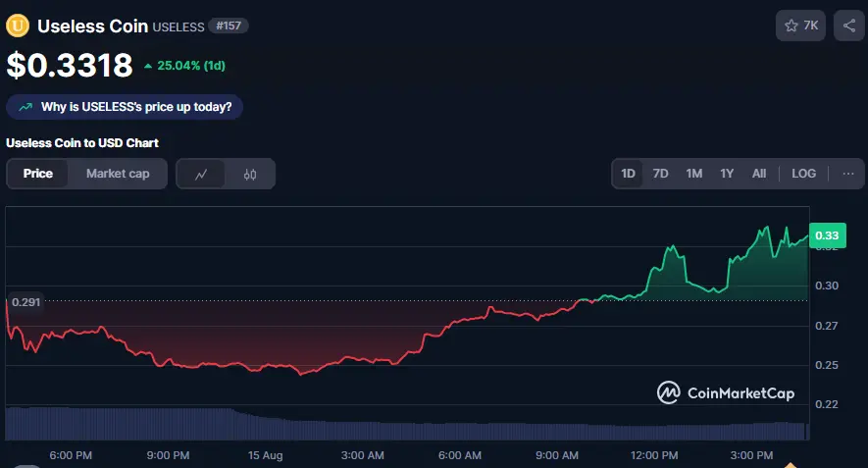Click the 9:00 PM time axis label

168,455
